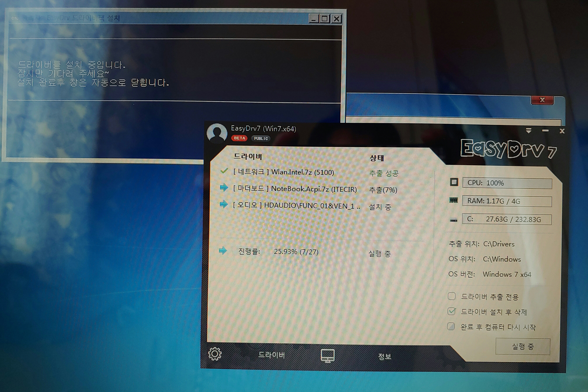Minimize the EasyDrv7 window
The width and height of the screenshot is (588, 392).
pyautogui.click(x=545, y=131)
